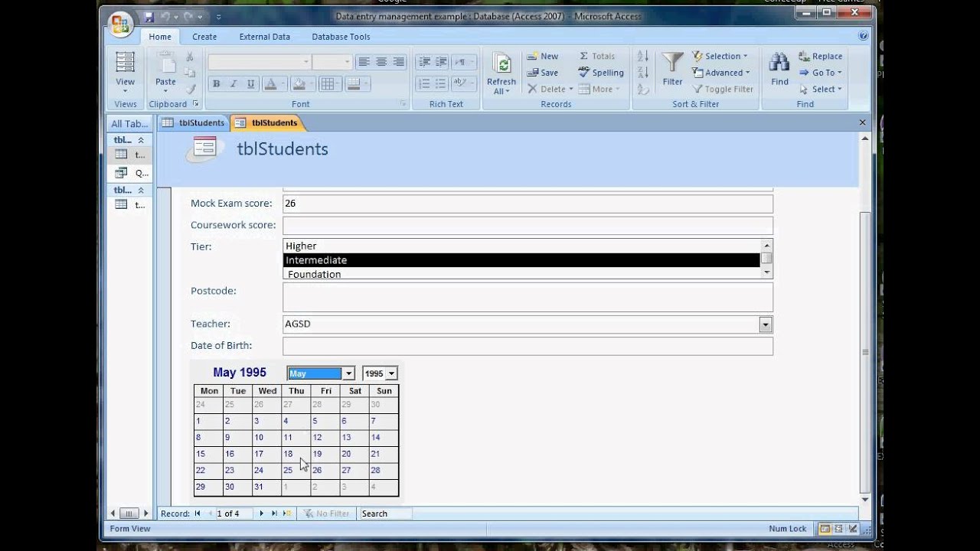This screenshot has height=551, width=980.
Task: Create new blank record in navigator
Action: tap(287, 514)
